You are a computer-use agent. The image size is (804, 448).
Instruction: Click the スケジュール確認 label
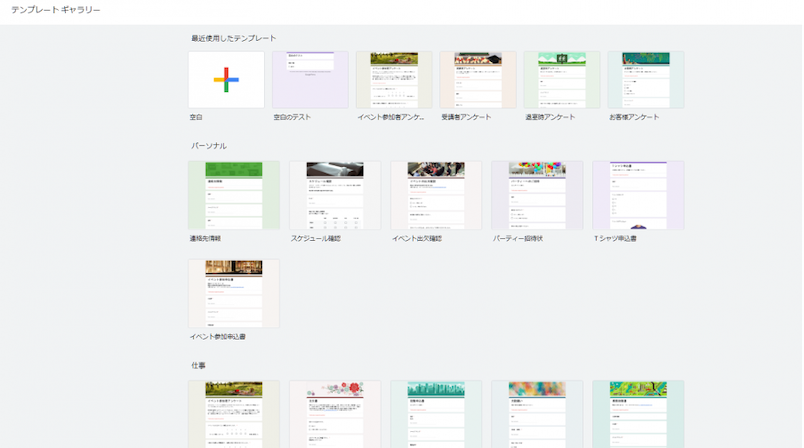316,238
